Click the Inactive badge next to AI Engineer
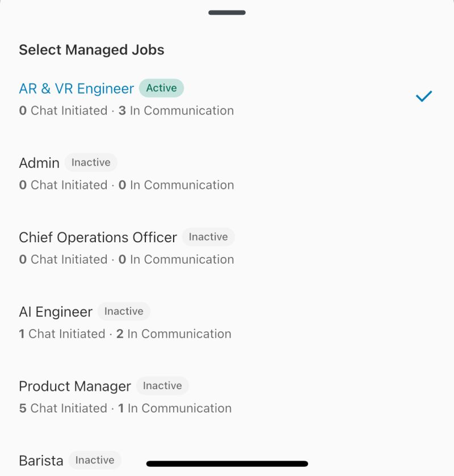 click(x=124, y=311)
